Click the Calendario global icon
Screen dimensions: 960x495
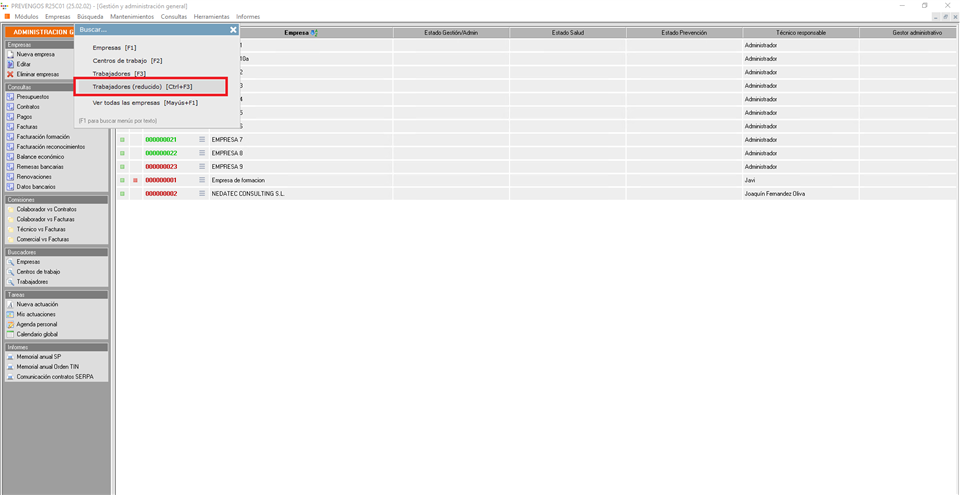10,334
